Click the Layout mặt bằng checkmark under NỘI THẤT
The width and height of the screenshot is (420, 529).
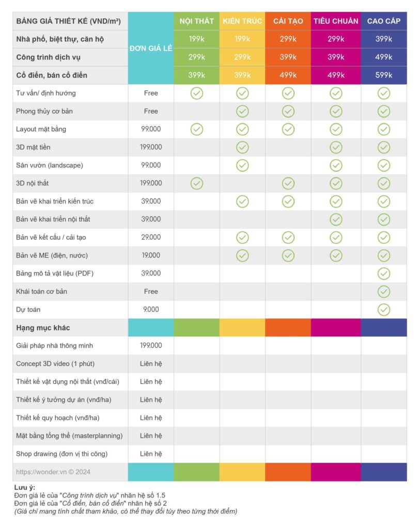[197, 129]
